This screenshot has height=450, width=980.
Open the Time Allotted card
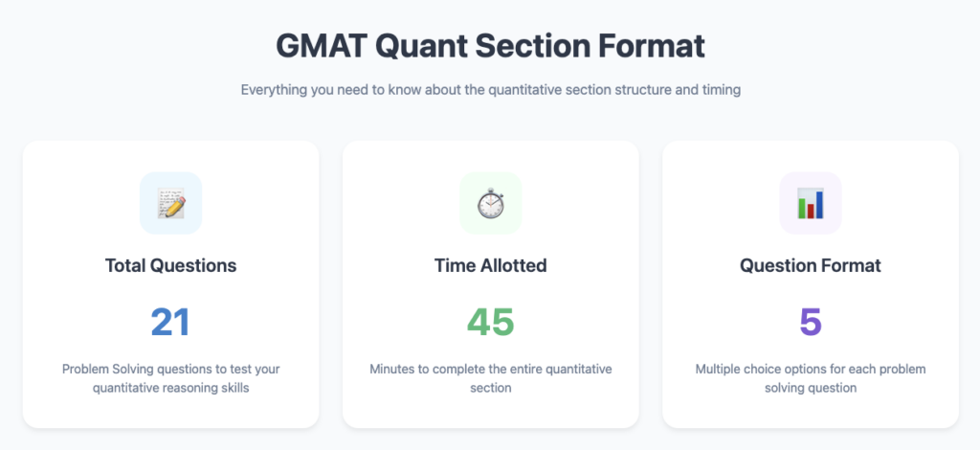click(491, 284)
